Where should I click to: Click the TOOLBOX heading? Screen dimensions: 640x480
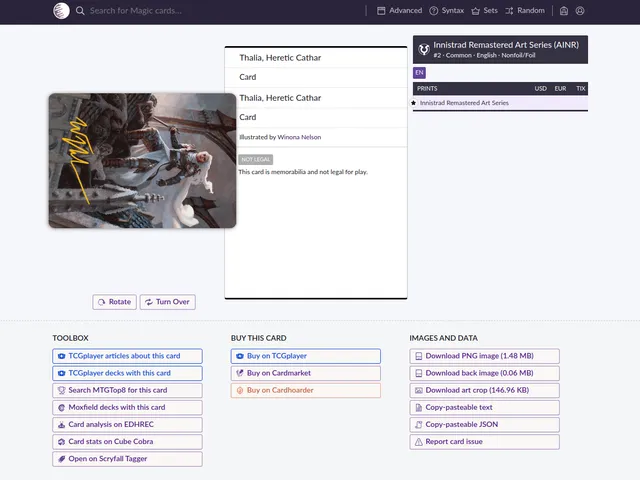tap(70, 338)
